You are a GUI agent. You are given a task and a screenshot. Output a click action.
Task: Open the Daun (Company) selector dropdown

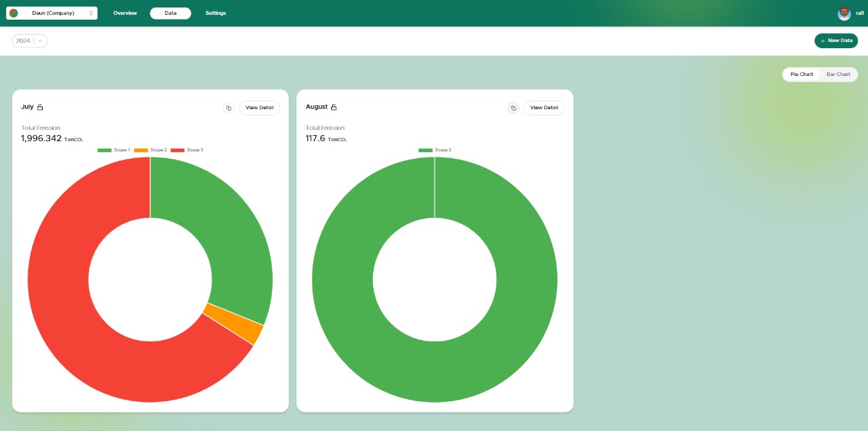(x=52, y=13)
